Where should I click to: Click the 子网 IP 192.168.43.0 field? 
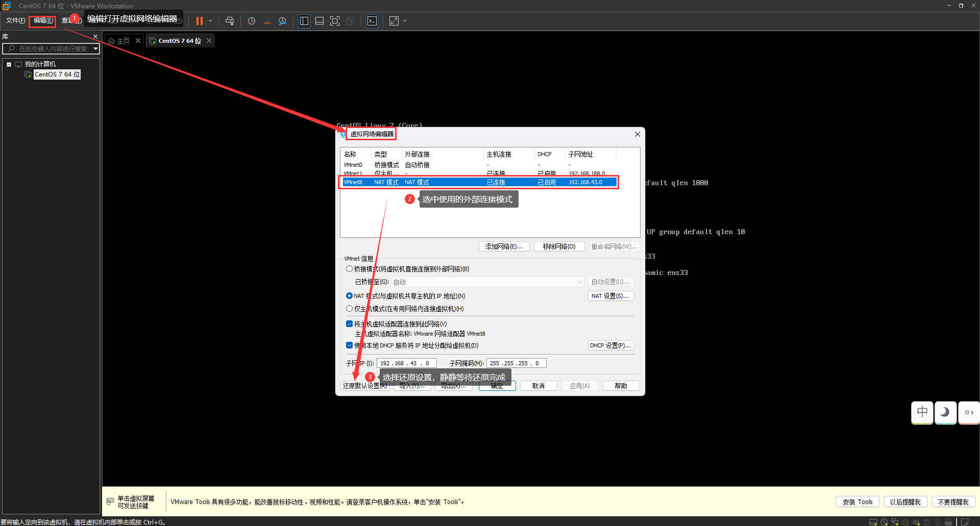click(x=407, y=363)
